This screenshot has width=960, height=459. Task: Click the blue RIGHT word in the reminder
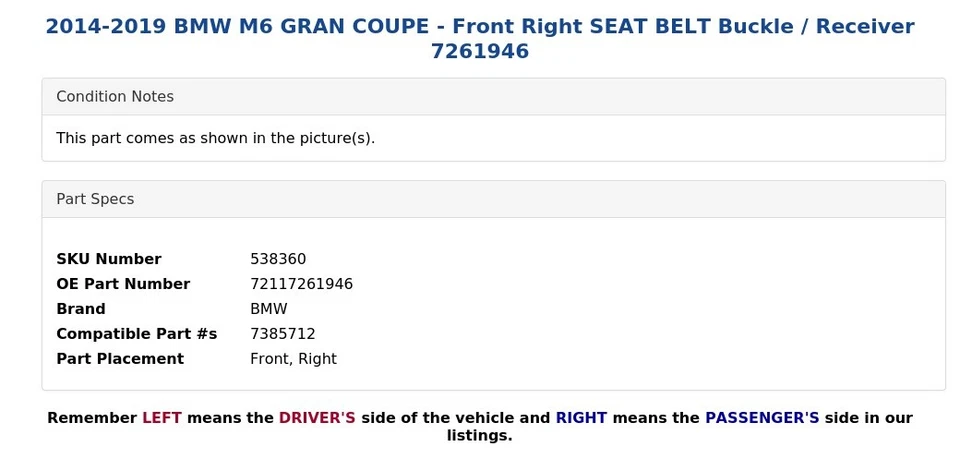581,418
